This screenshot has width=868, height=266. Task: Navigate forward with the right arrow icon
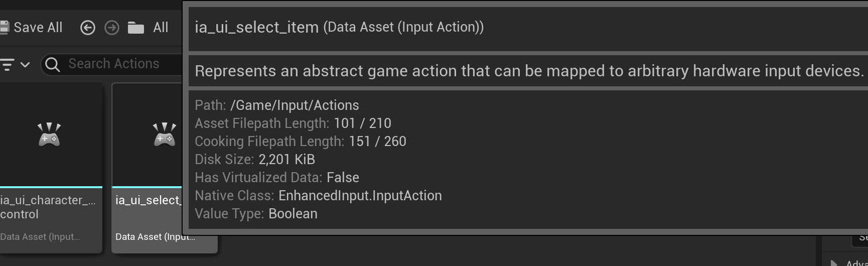tap(112, 28)
